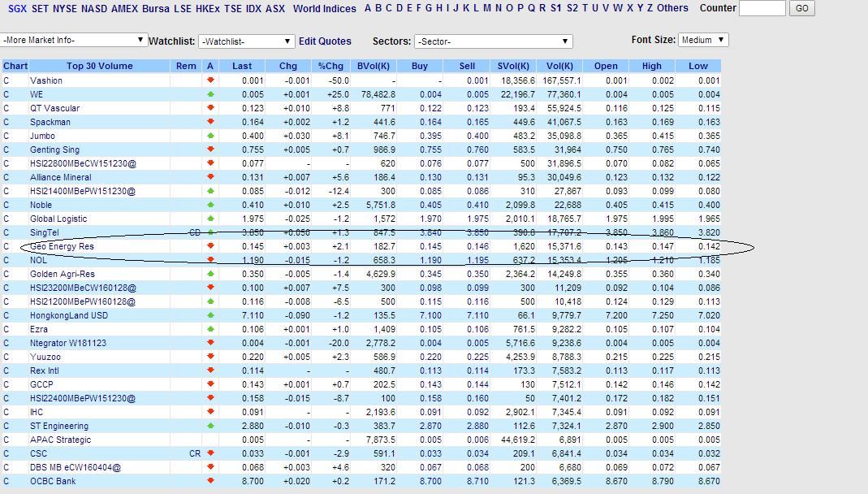The width and height of the screenshot is (868, 494).
Task: Switch to the NYSE exchange tab
Action: [65, 8]
